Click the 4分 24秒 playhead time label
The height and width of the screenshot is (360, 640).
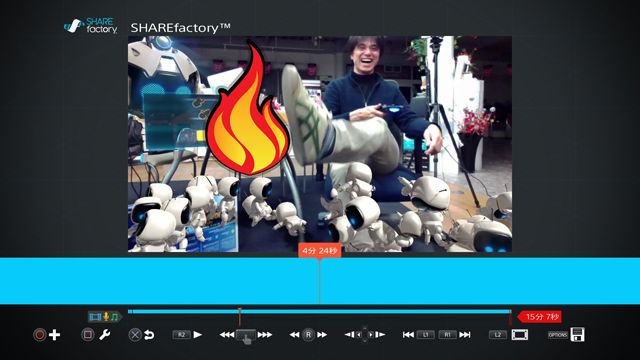click(x=320, y=250)
